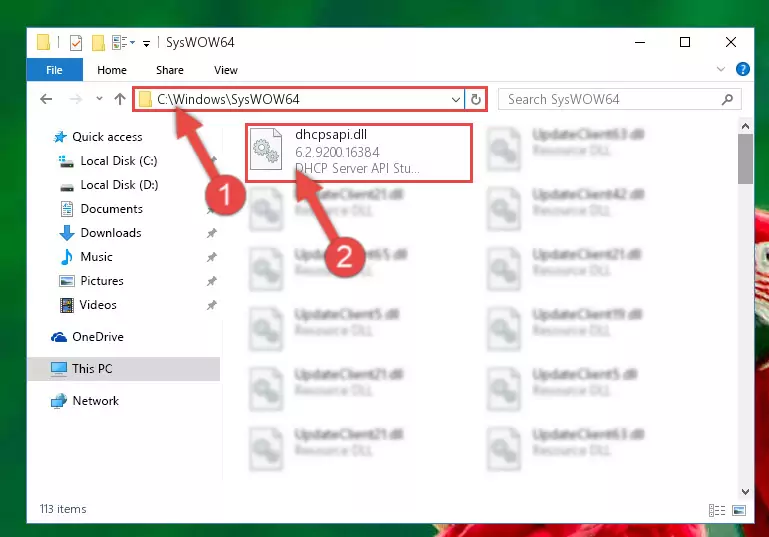
Task: Click the '113 items' status text
Action: tap(63, 509)
